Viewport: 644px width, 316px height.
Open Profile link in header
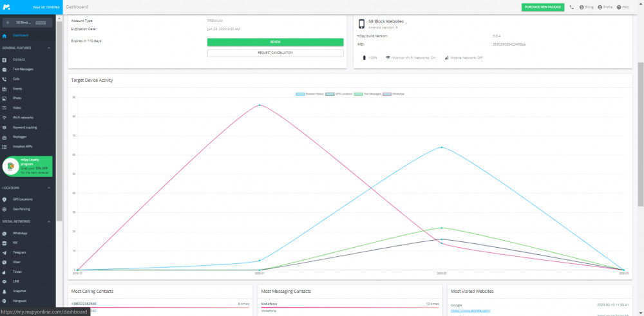pos(605,7)
